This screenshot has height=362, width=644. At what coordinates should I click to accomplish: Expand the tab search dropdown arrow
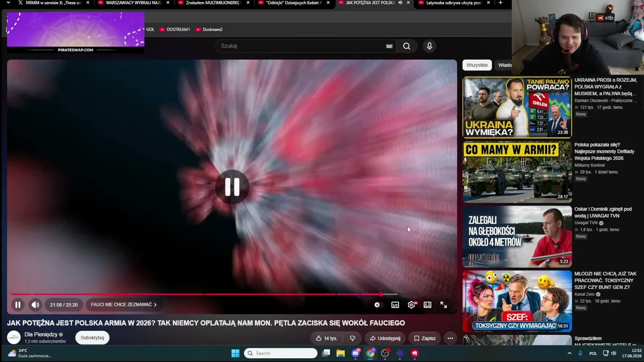(8, 3)
